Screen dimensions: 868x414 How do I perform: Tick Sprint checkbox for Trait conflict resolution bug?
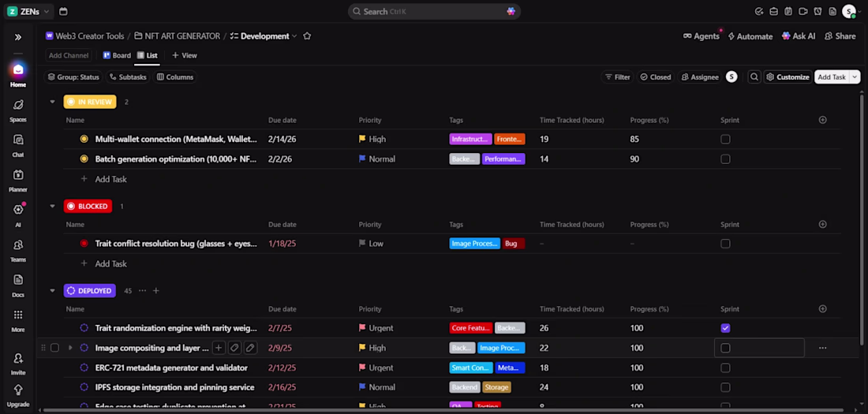[x=725, y=244]
